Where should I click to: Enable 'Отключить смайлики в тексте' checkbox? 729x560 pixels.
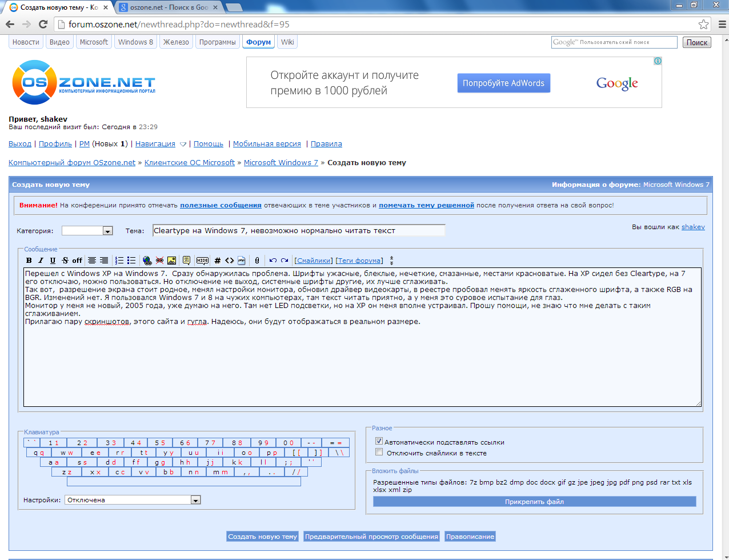[379, 452]
